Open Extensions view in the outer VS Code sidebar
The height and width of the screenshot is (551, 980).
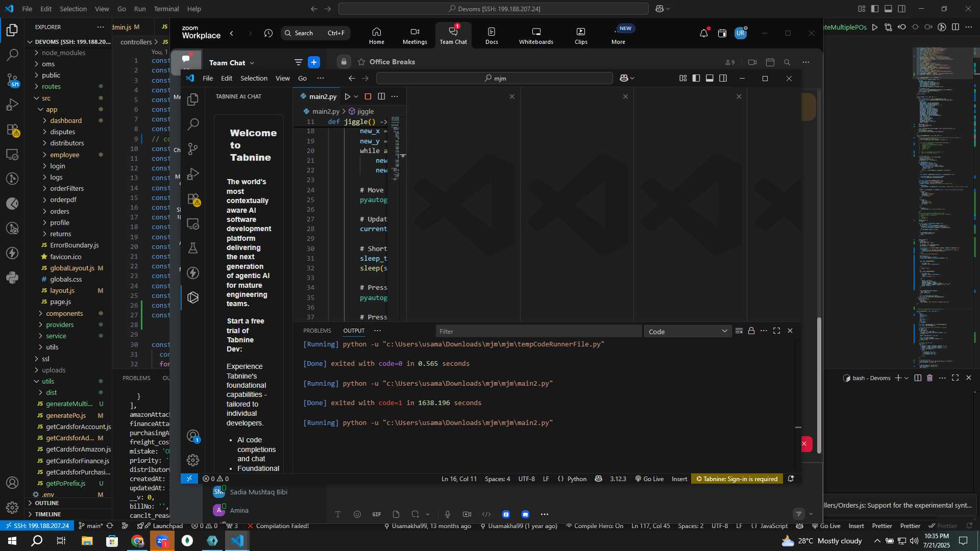(x=12, y=130)
